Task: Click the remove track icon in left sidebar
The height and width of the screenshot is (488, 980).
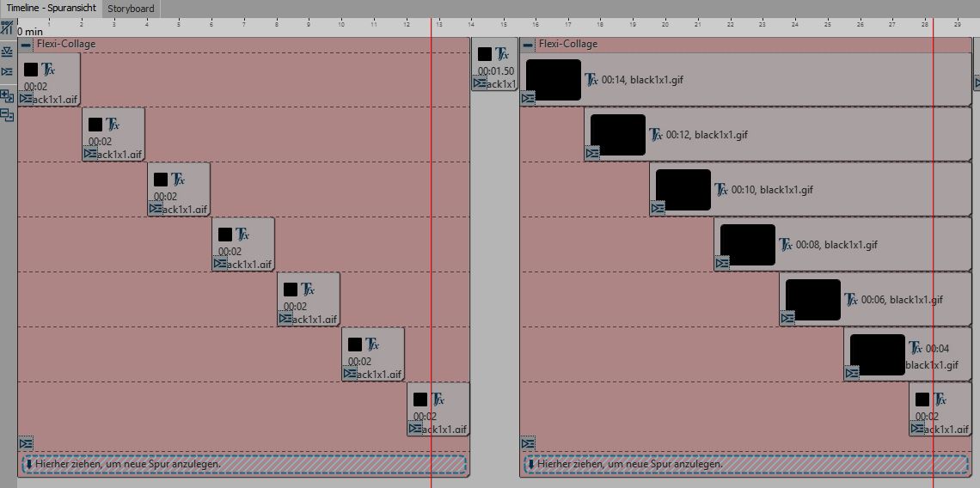Action: click(7, 115)
